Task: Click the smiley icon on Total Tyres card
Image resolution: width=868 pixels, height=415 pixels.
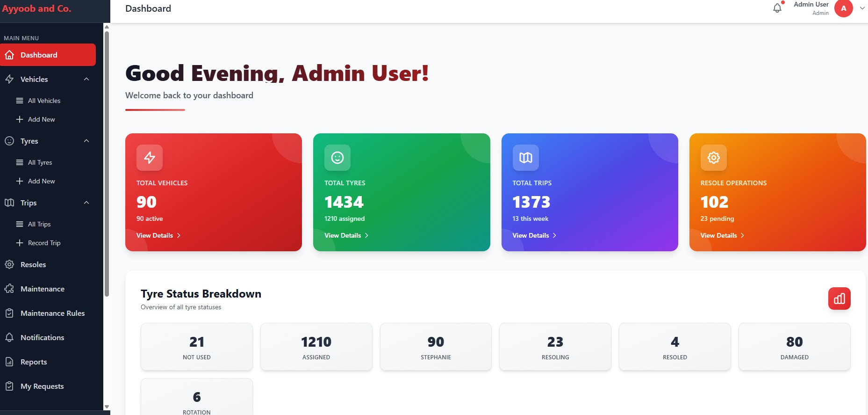Action: [x=337, y=158]
